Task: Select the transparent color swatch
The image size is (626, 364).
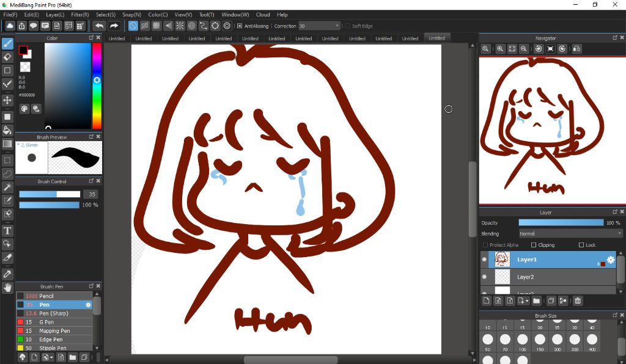Action: click(x=25, y=67)
